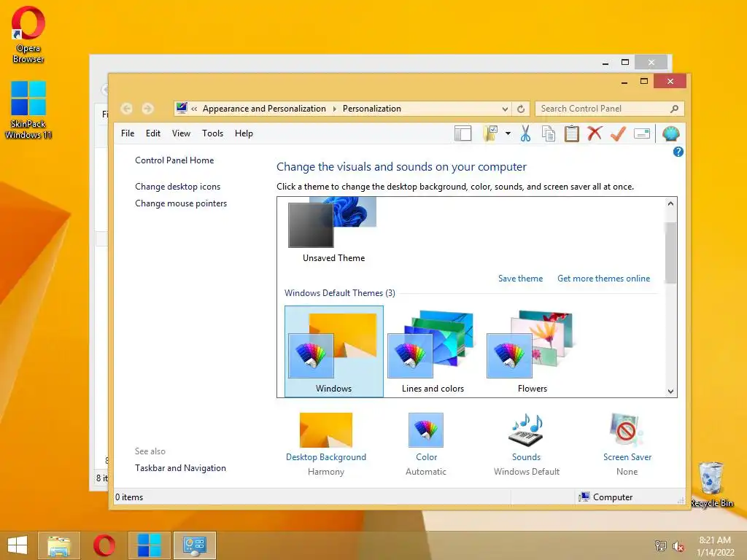
Task: Select the Flowers theme
Action: [532, 351]
